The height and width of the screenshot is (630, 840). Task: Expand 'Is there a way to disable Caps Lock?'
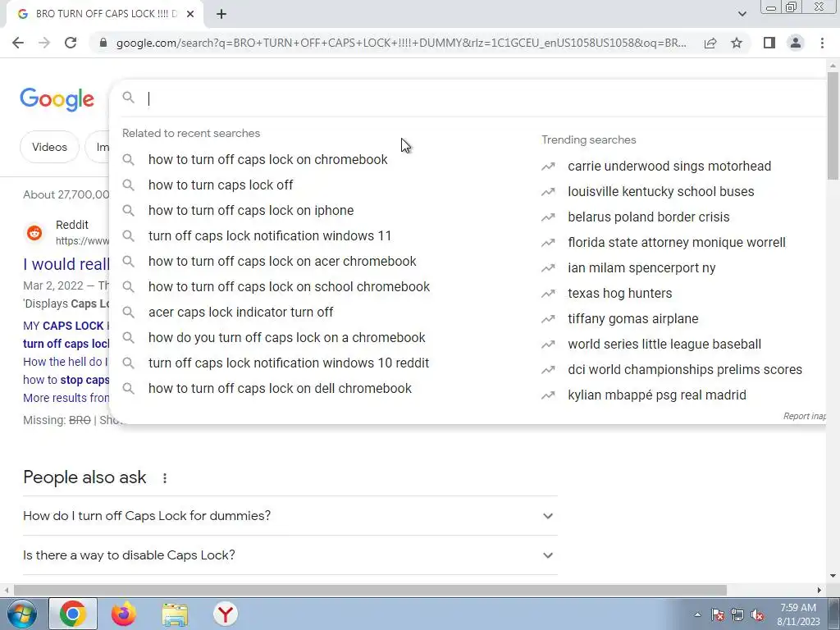[290, 555]
